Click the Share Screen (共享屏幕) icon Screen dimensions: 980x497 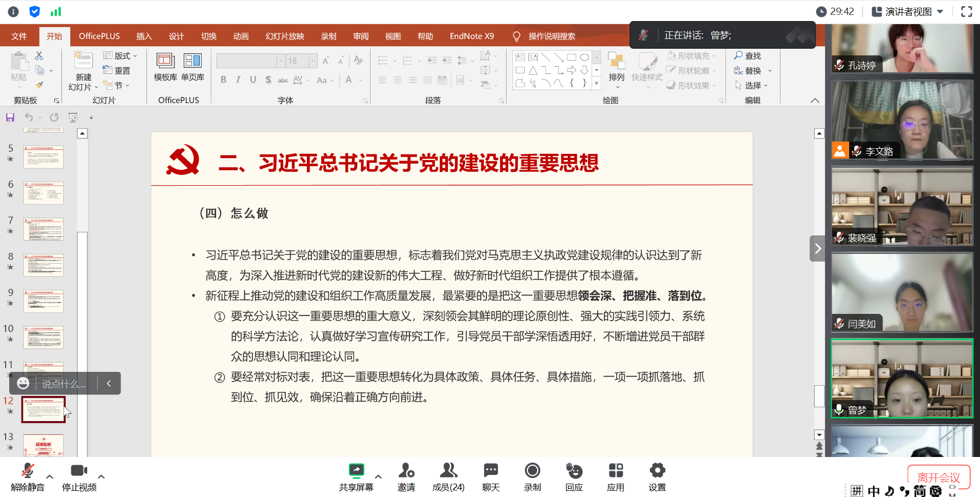tap(356, 471)
